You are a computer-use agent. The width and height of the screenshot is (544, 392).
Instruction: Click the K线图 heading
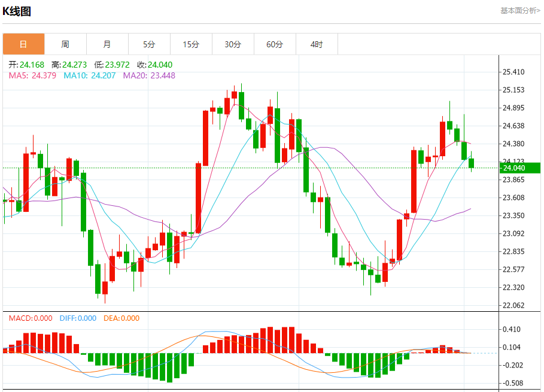point(17,11)
